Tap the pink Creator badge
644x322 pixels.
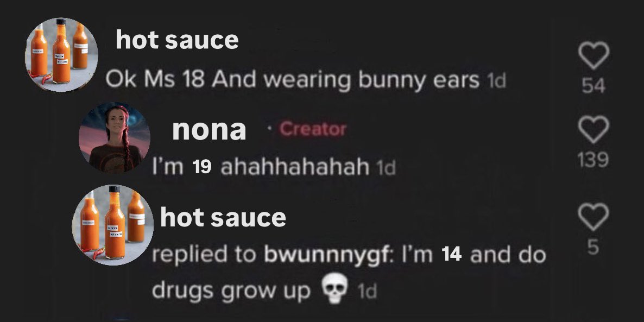pos(313,129)
